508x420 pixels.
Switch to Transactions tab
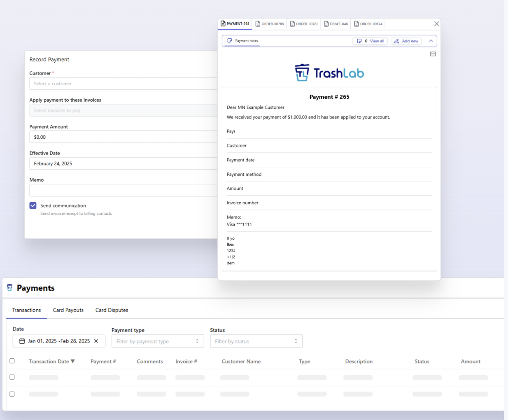pyautogui.click(x=26, y=310)
